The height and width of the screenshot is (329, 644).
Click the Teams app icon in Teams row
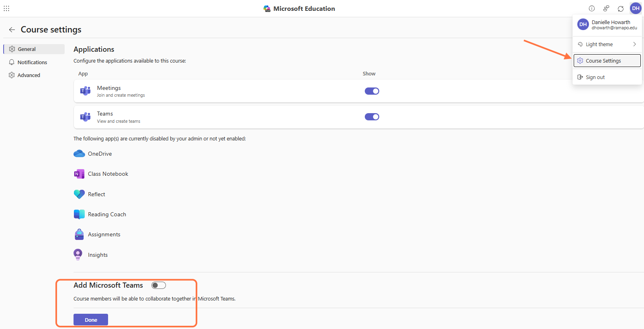85,117
